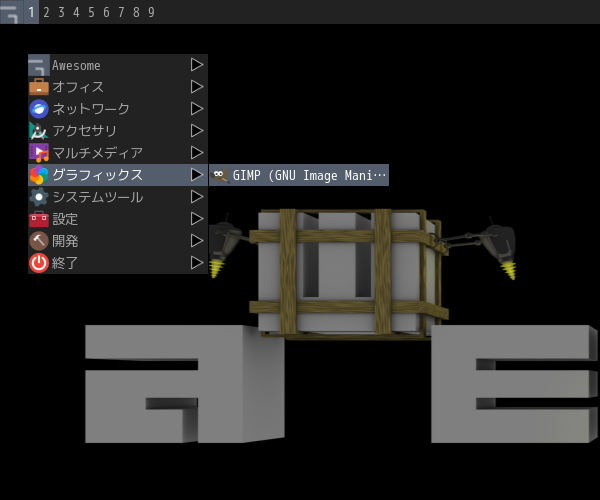Click the アクセサリ compass icon

(39, 131)
